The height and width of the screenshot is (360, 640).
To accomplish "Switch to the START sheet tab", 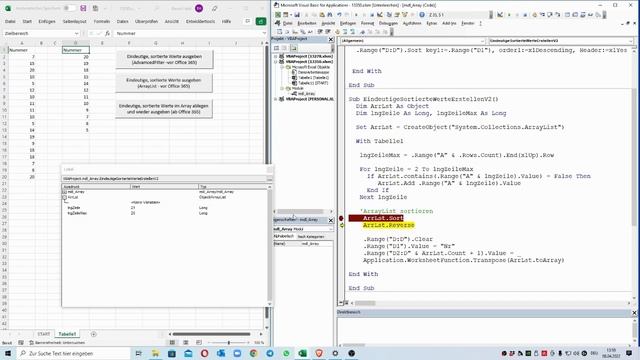I will pos(44,334).
